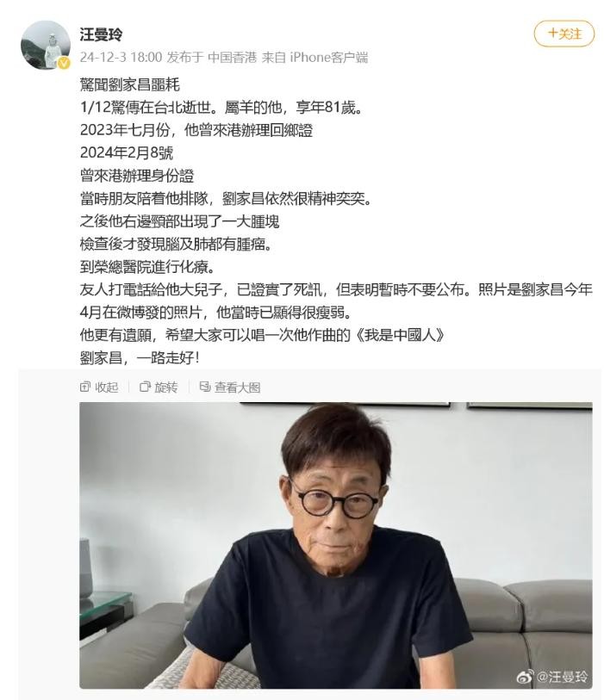Click the 中国香港 location text

(x=233, y=57)
